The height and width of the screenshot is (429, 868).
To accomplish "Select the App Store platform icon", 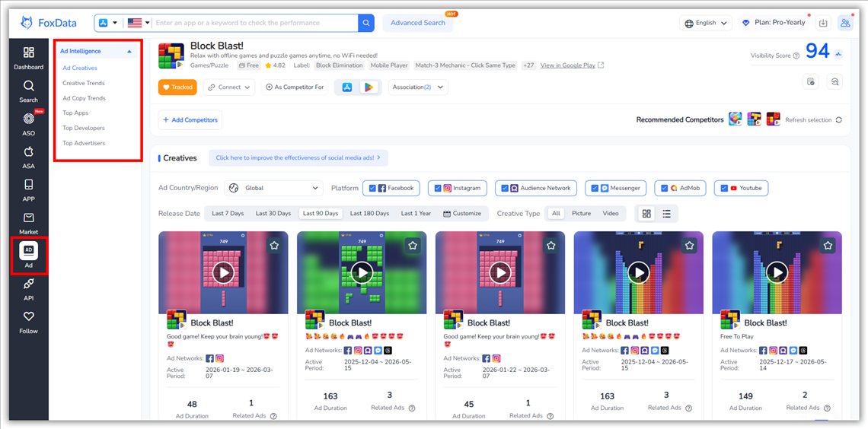I will pyautogui.click(x=347, y=87).
